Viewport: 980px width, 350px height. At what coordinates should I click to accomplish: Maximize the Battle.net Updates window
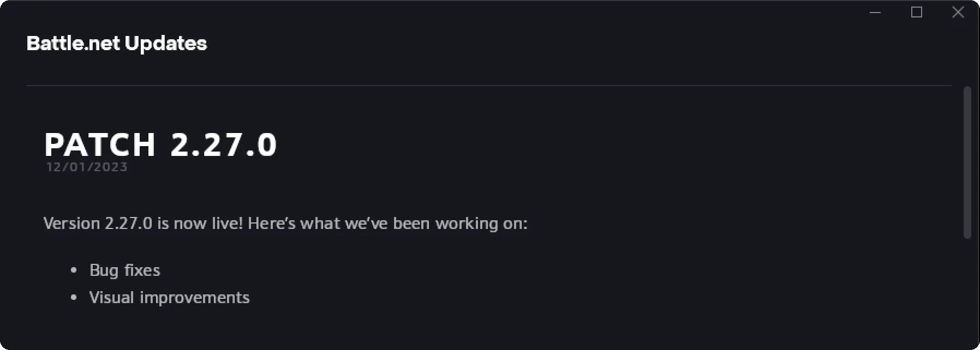[x=917, y=13]
